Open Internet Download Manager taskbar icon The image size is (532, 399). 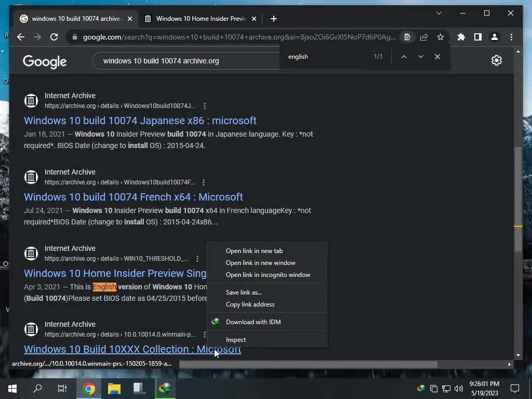(x=165, y=389)
